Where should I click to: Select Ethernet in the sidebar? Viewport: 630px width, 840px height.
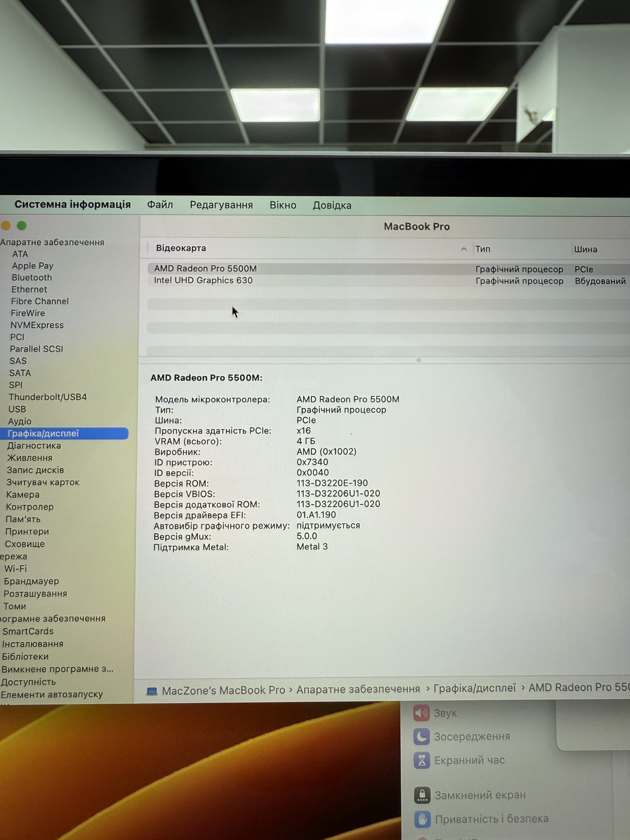click(29, 289)
